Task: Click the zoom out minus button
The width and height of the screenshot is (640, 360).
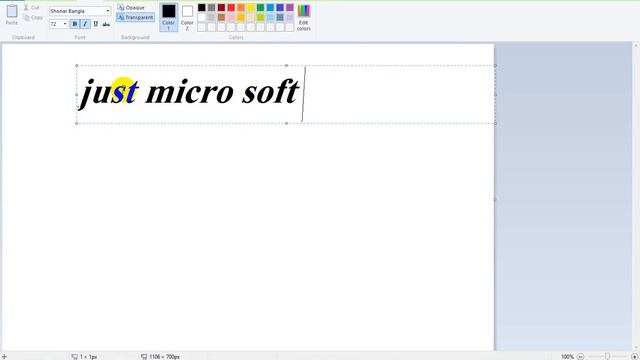Action: (x=580, y=356)
